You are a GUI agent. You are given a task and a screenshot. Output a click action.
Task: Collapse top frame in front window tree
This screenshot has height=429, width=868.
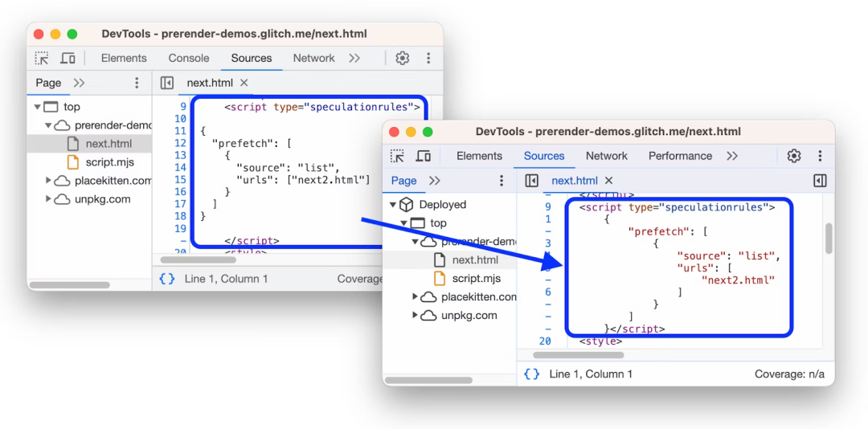point(403,223)
